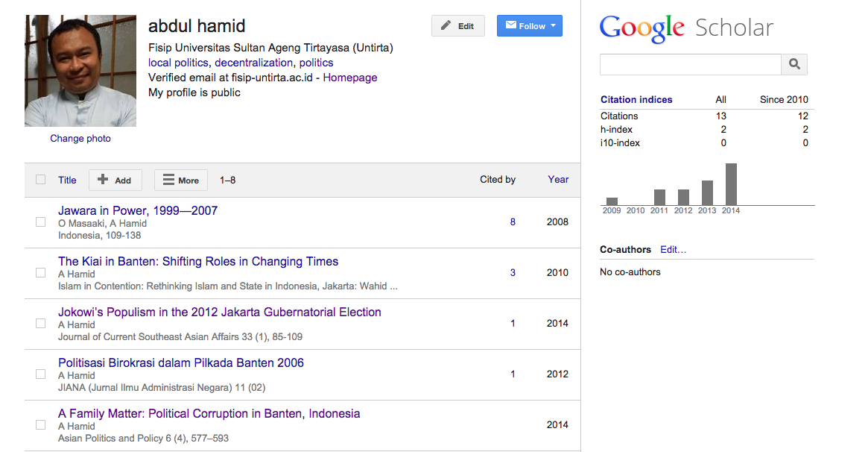Click the 2014 bar in citation chart
The height and width of the screenshot is (452, 868).
(x=731, y=184)
